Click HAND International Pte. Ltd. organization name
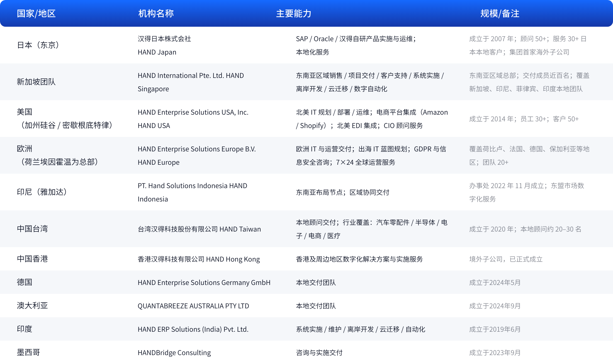Image resolution: width=613 pixels, height=364 pixels. 191,82
